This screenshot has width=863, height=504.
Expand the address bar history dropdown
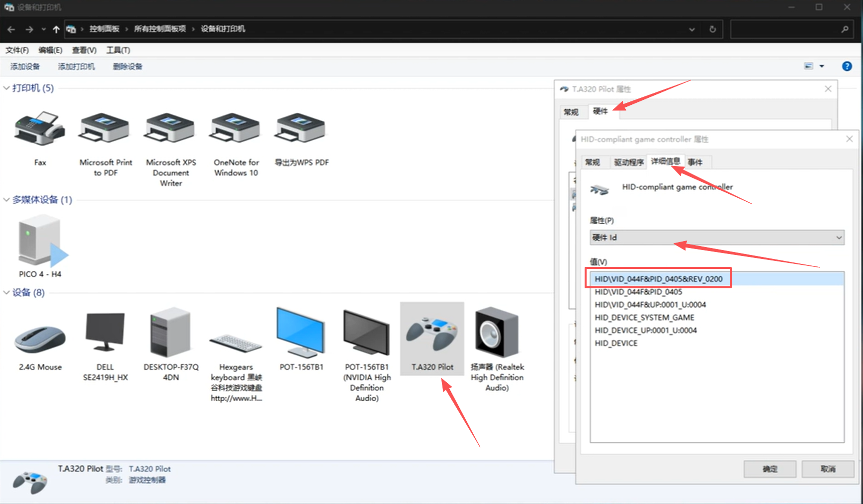[x=691, y=29]
